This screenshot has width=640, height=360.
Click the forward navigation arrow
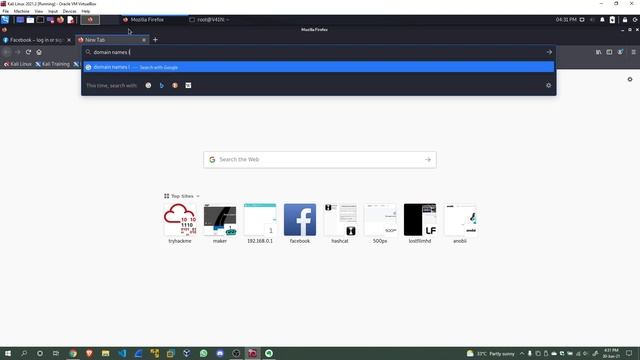click(18, 52)
